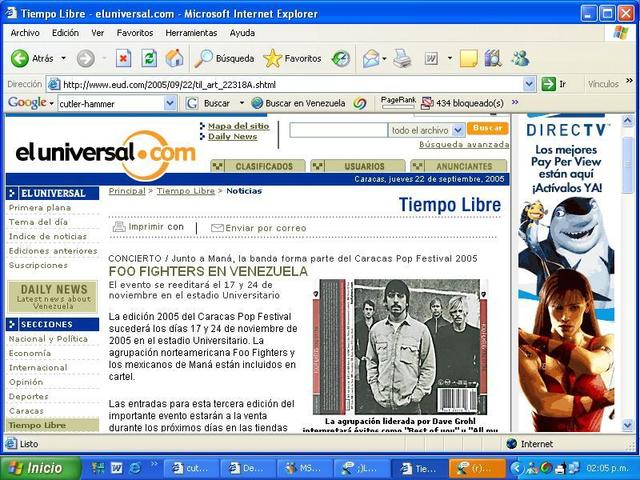Image resolution: width=640 pixels, height=480 pixels.
Task: Open the History clock icon
Action: (x=341, y=58)
